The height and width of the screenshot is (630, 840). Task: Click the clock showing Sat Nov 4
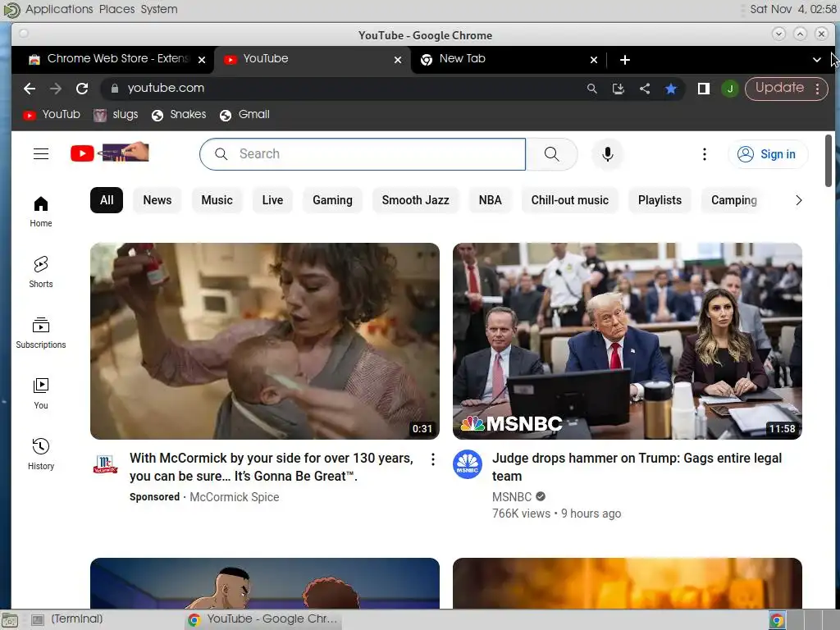click(793, 9)
